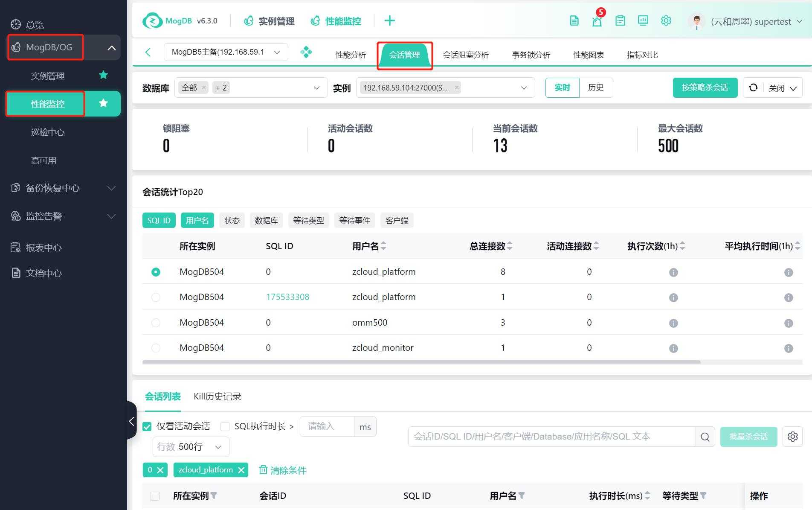
Task: Focus SQL执行时长 ms input field
Action: [x=327, y=426]
